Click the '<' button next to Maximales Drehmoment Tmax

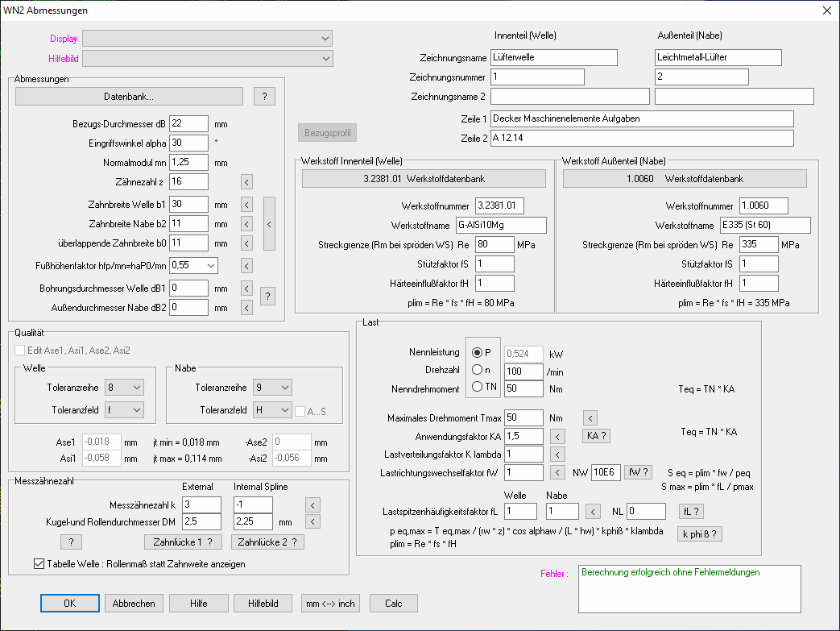click(x=590, y=417)
